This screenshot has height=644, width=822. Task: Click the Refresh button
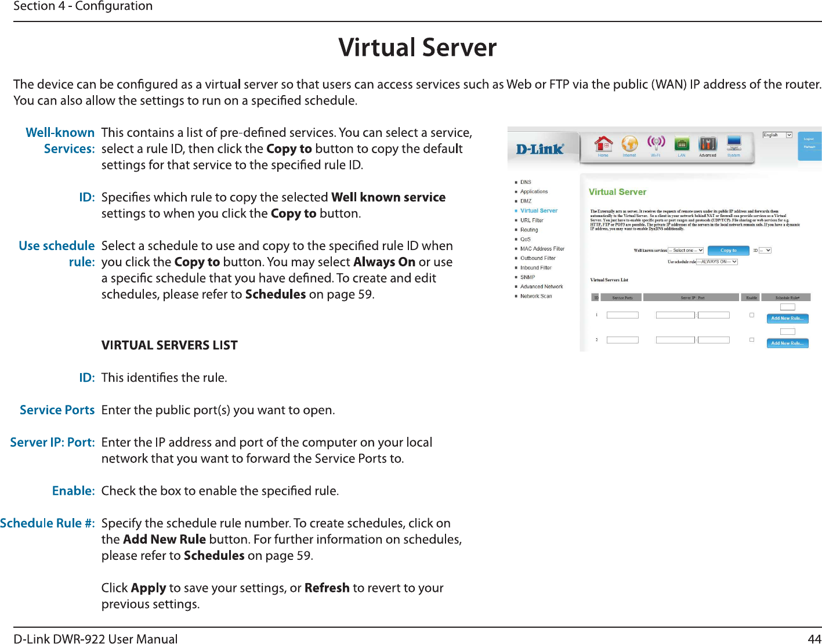coord(809,147)
